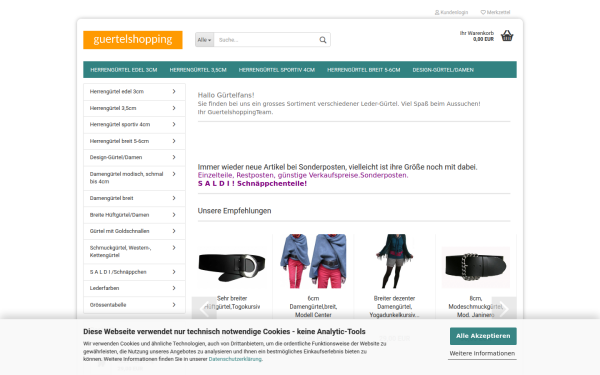The width and height of the screenshot is (600, 375).
Task: Select Herrengürtel 3,5cm sidebar label
Action: tap(113, 108)
